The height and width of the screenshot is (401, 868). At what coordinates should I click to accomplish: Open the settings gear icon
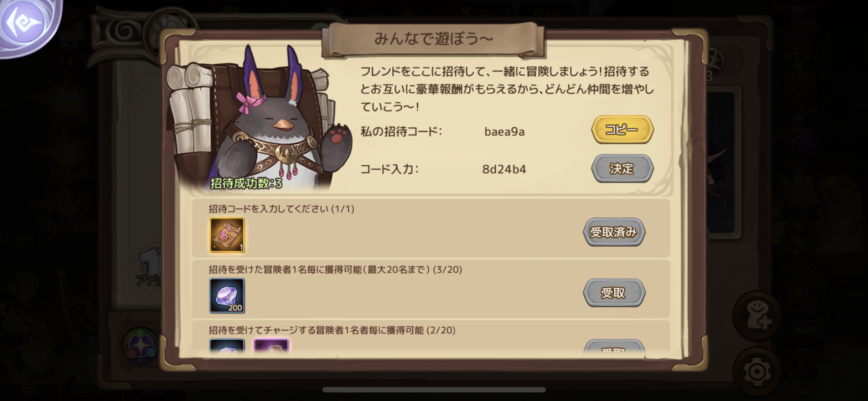pos(757,372)
